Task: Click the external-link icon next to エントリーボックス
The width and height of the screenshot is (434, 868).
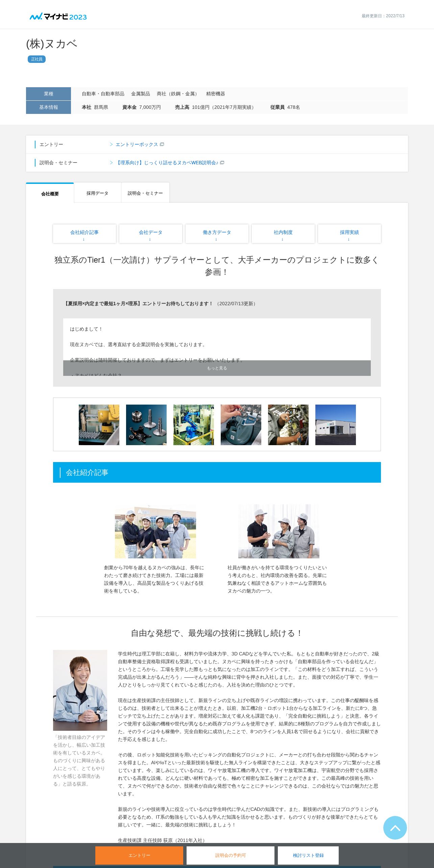Action: coord(162,145)
